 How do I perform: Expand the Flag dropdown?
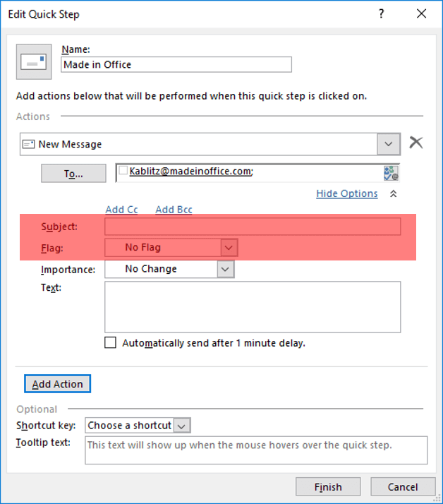(x=228, y=248)
